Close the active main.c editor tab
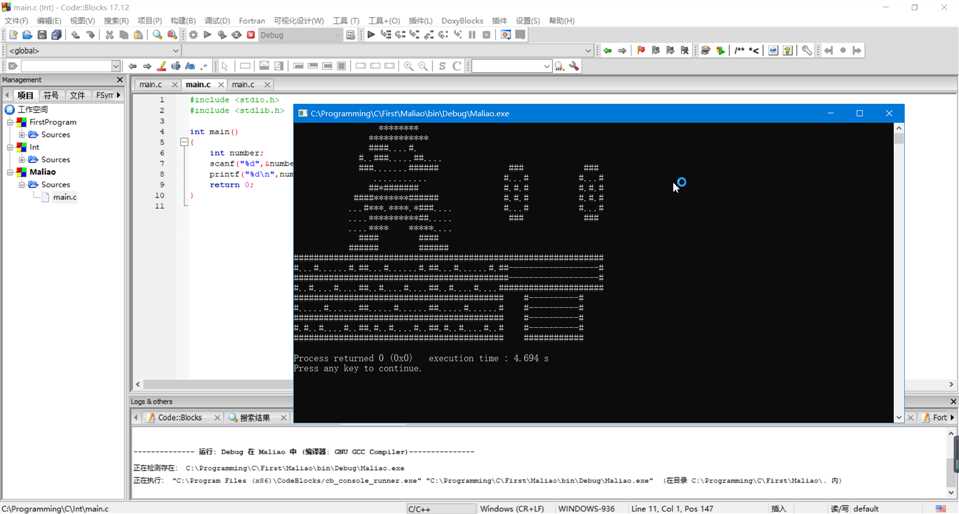The image size is (959, 514). [221, 84]
